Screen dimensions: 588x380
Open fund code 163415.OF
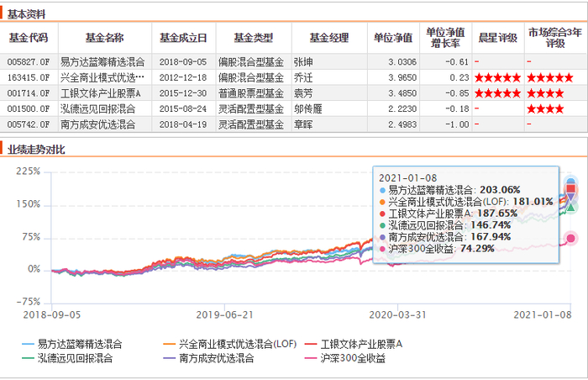29,77
